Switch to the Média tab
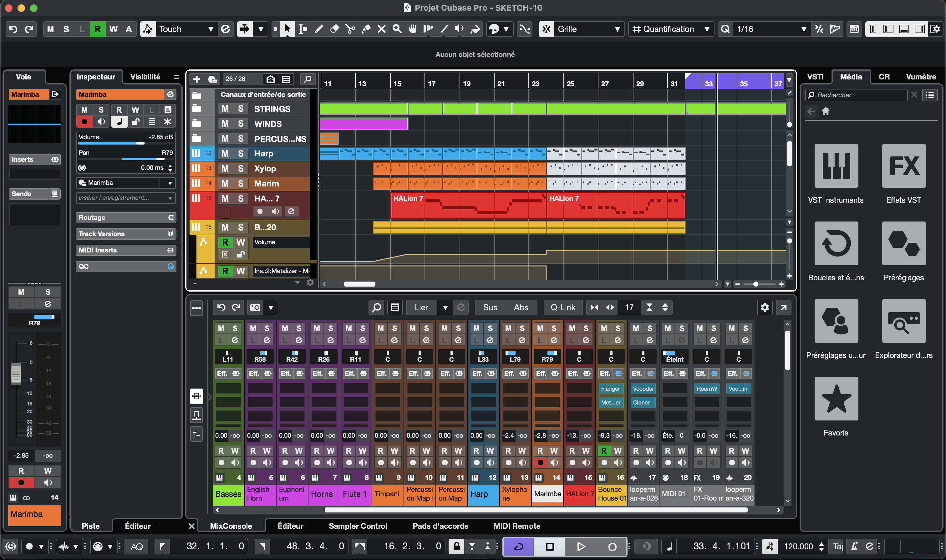 pos(851,77)
